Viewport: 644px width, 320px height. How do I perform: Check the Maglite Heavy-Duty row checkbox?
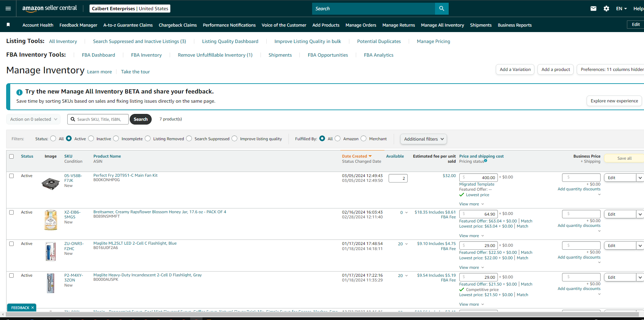pyautogui.click(x=12, y=275)
